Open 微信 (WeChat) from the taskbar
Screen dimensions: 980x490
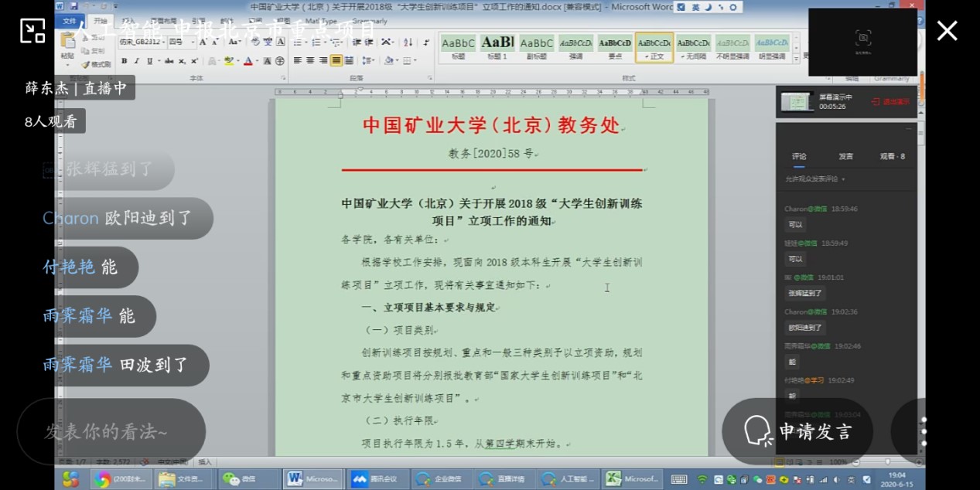coord(248,479)
